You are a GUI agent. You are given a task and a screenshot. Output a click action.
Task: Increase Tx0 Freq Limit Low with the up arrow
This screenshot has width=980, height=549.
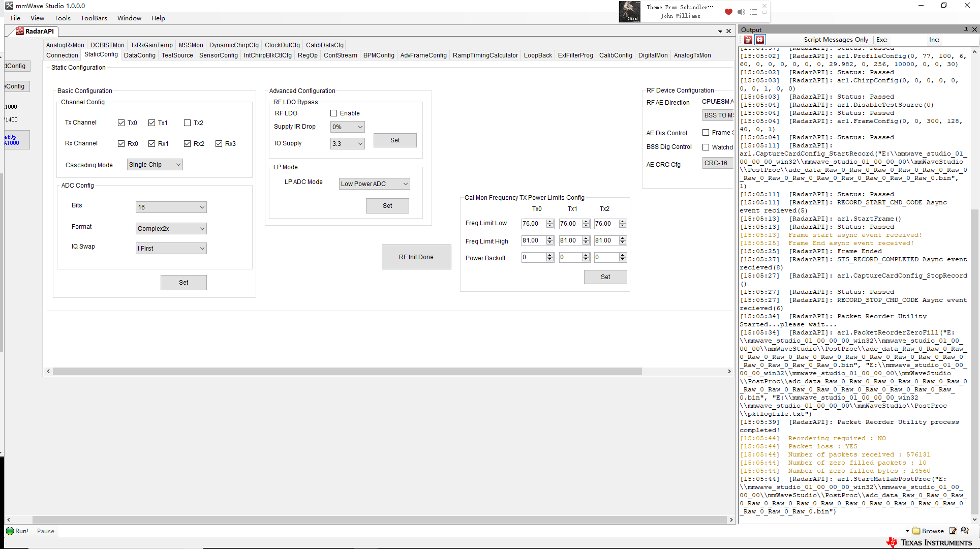(x=550, y=222)
